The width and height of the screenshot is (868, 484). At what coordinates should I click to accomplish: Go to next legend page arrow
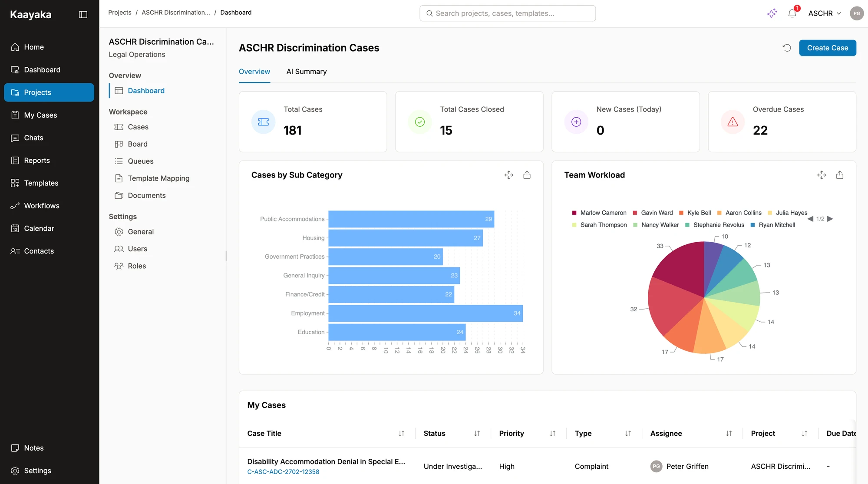pos(830,219)
